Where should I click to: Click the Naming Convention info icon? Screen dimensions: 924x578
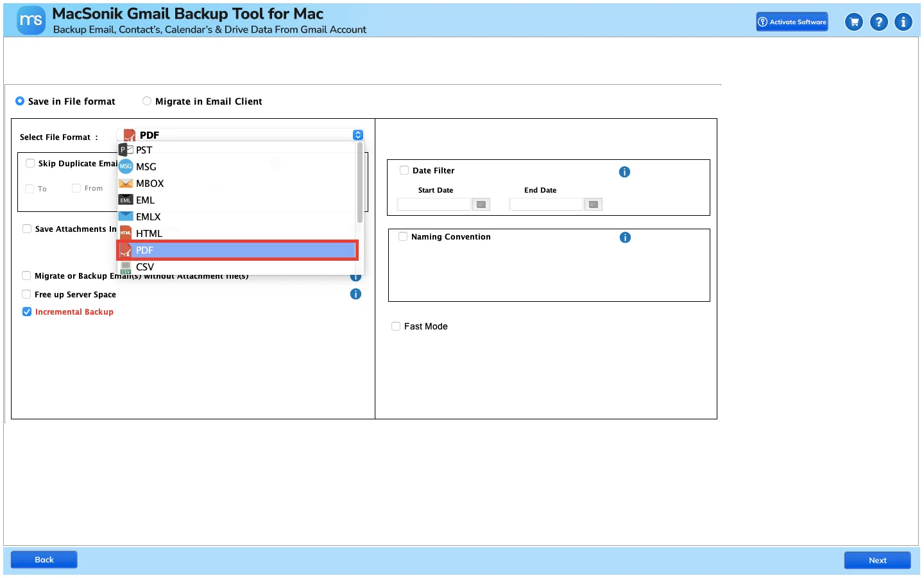[625, 238]
